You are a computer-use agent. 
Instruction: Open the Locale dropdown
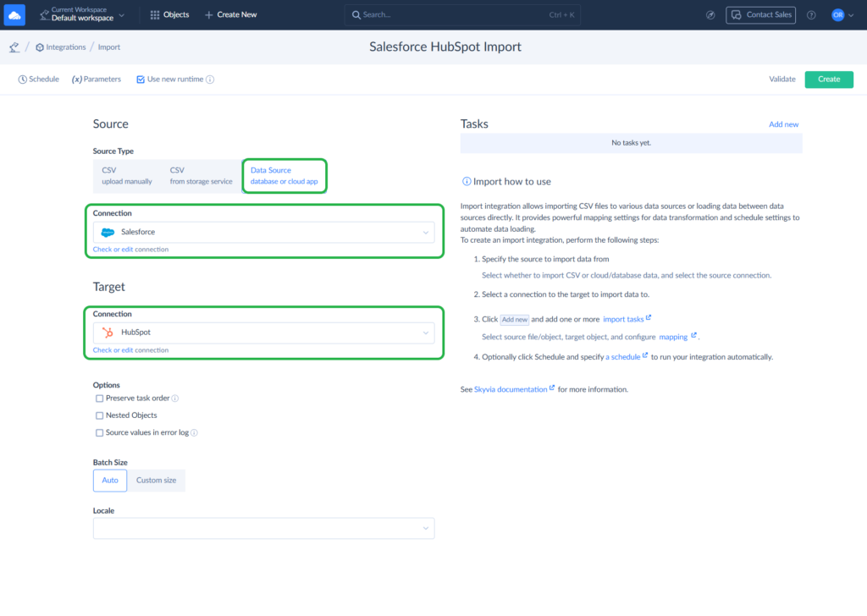[x=263, y=528]
